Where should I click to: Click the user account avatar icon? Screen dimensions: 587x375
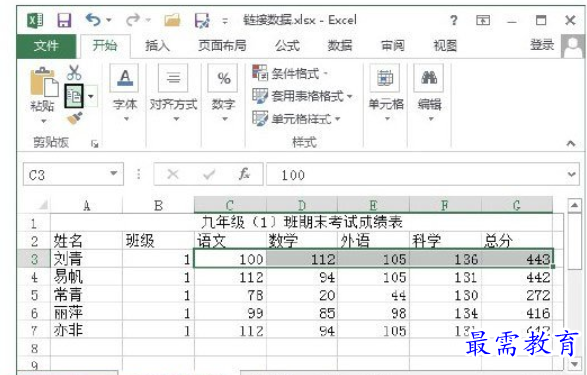pos(573,46)
